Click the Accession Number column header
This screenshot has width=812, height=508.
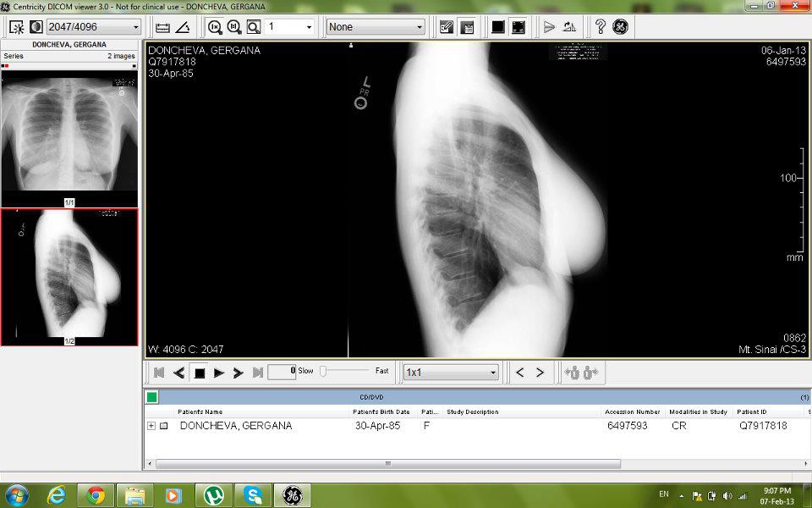(x=633, y=412)
